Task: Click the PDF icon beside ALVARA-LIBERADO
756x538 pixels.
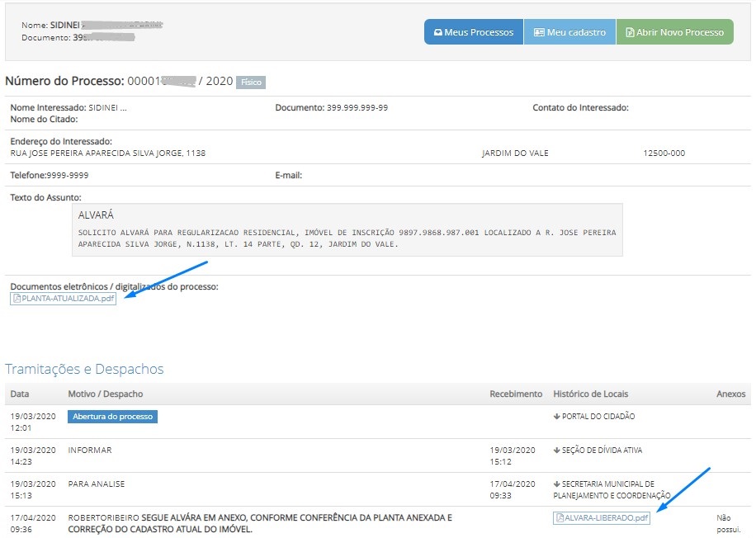Action: point(560,518)
